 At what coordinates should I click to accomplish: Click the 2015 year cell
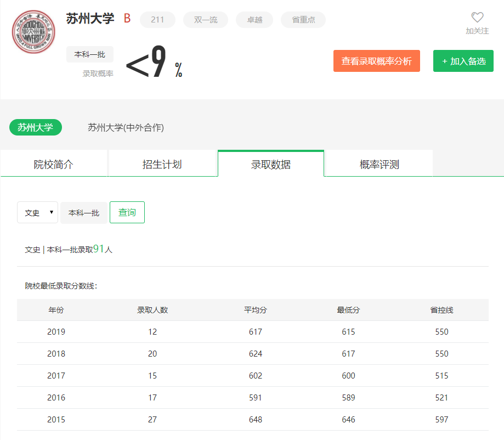(x=56, y=419)
